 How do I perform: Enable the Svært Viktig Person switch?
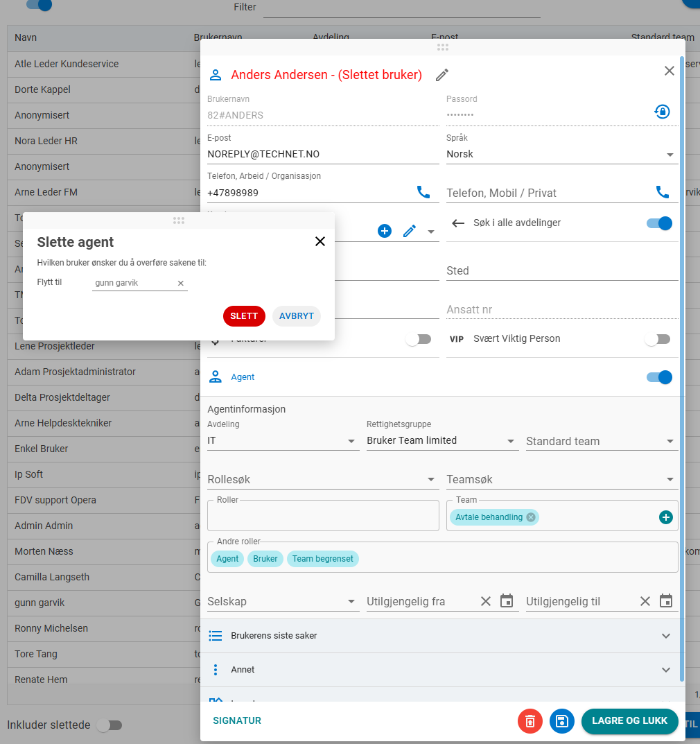point(657,339)
